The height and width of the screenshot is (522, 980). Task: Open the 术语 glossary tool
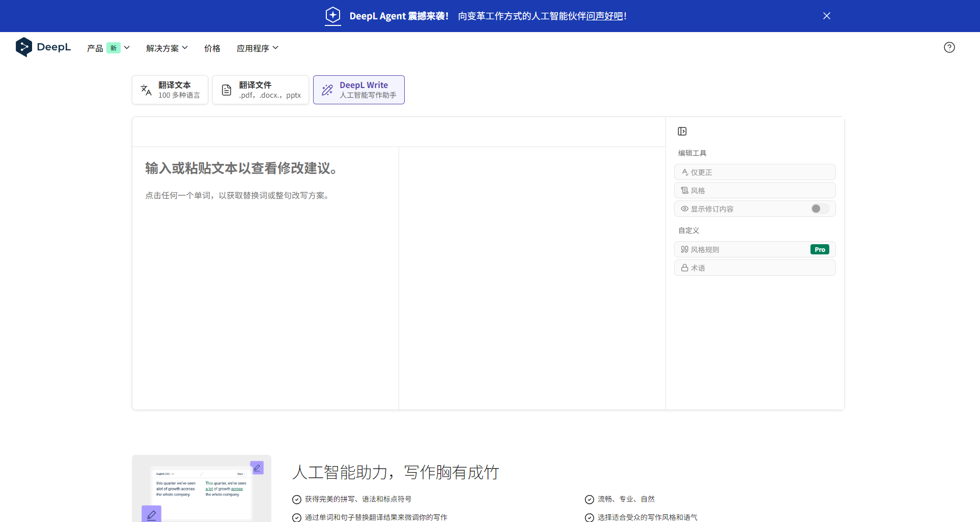pos(754,267)
